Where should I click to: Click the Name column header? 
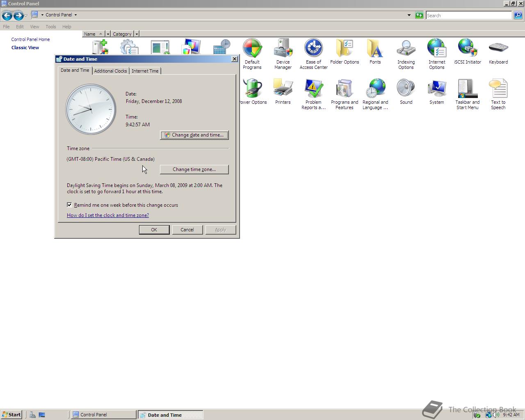(94, 34)
